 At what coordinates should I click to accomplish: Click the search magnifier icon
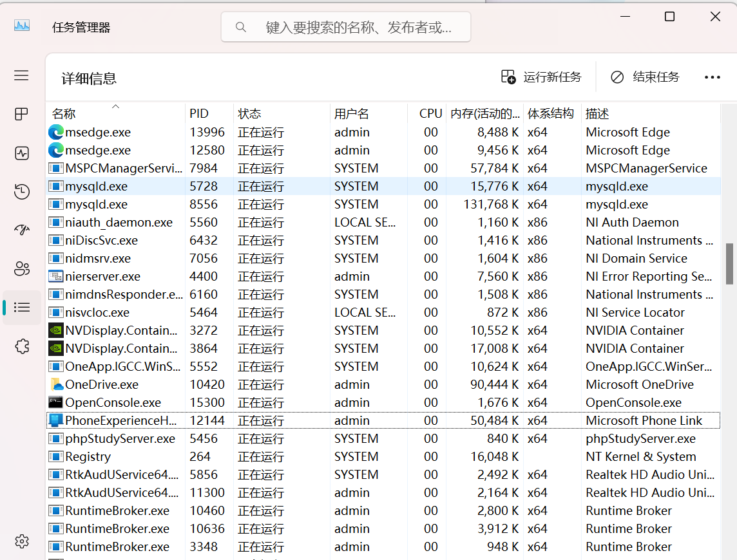pyautogui.click(x=241, y=27)
